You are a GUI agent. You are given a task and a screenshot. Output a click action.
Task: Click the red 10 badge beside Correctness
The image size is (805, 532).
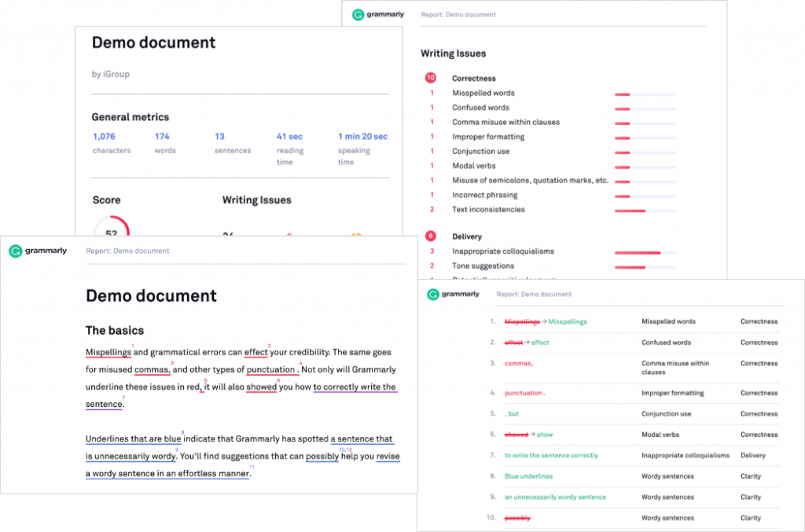pos(431,79)
